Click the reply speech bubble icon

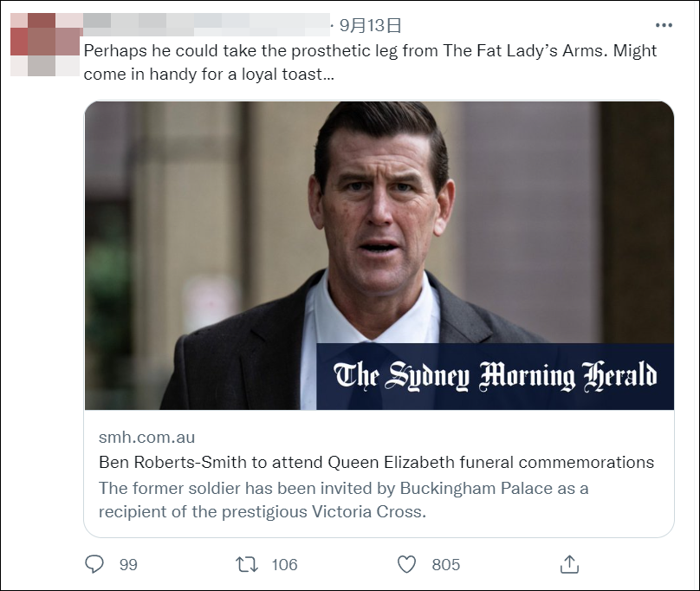coord(95,564)
